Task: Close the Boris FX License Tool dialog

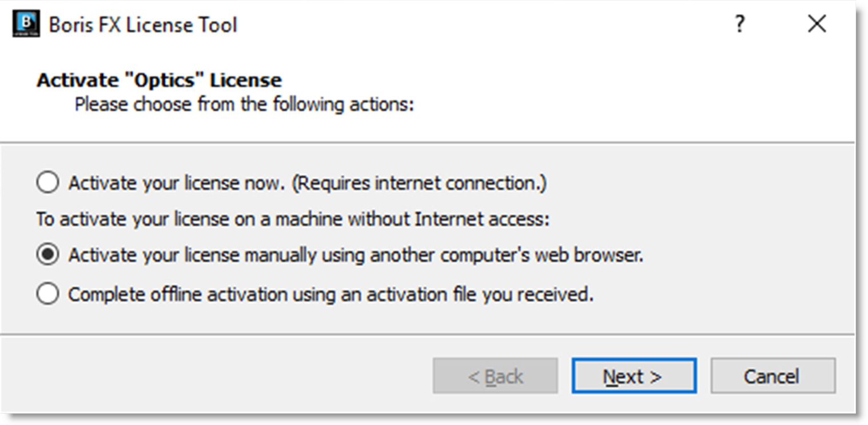Action: click(x=817, y=24)
